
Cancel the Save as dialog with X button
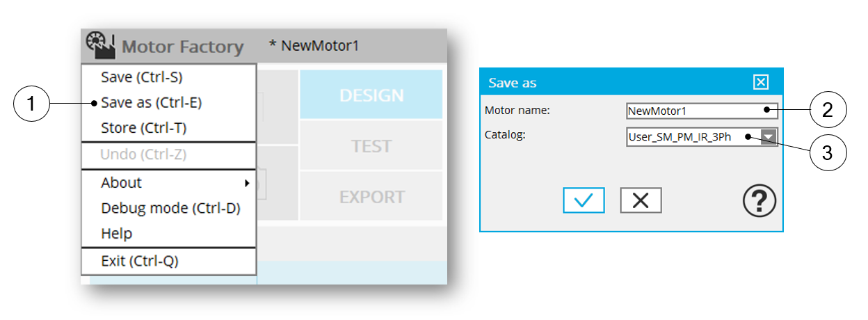(x=641, y=200)
